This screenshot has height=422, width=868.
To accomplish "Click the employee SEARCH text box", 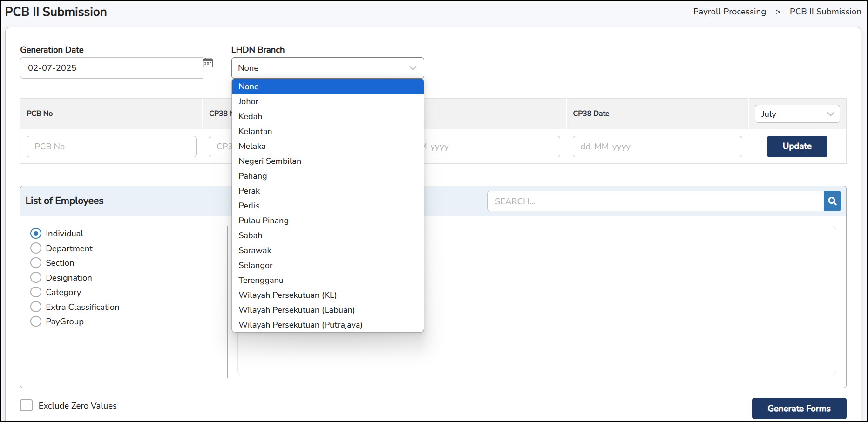I will point(655,201).
